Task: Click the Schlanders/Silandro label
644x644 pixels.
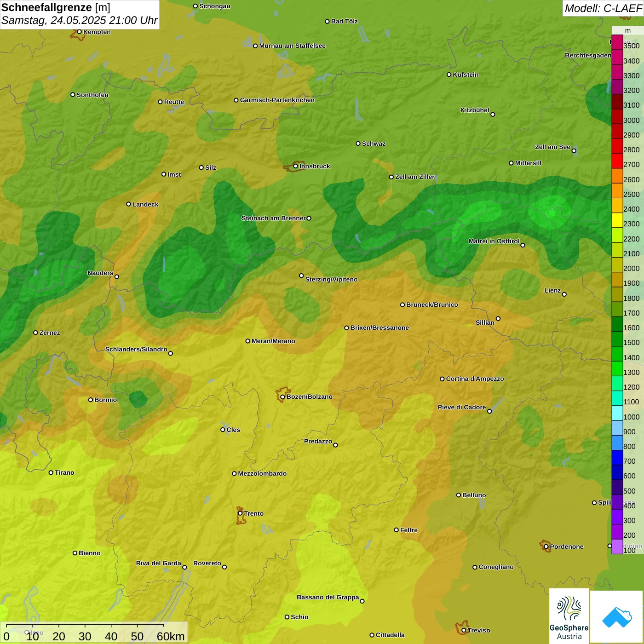Action: [x=136, y=349]
